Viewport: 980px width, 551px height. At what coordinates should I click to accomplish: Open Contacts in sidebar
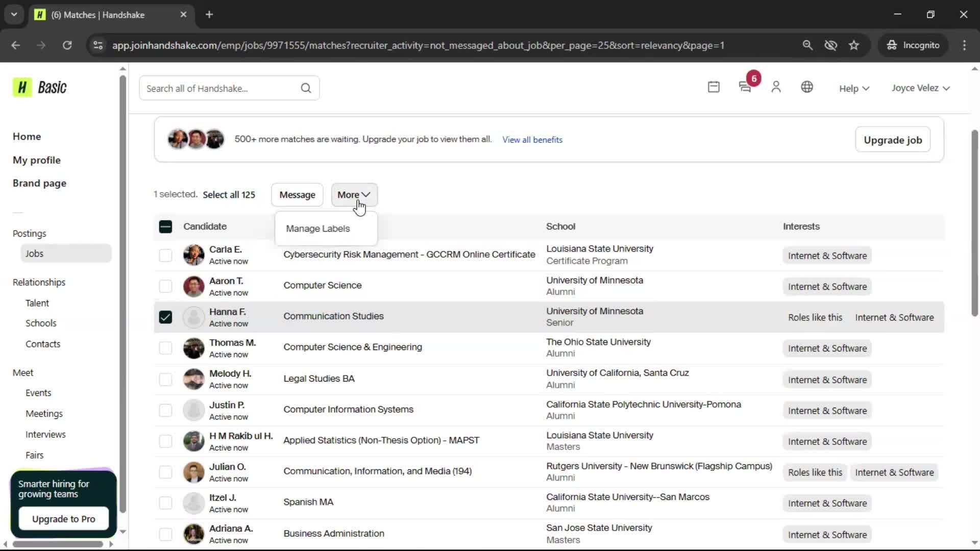click(43, 344)
